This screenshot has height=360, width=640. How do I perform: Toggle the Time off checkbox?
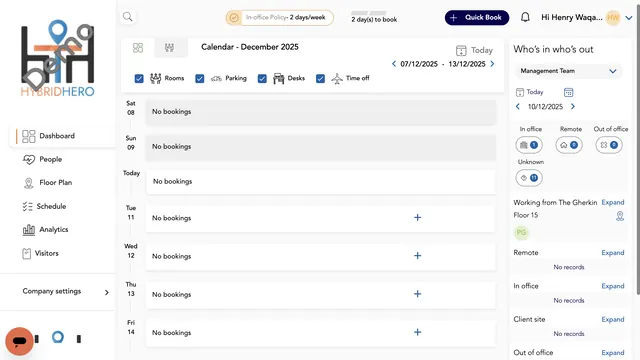click(320, 78)
